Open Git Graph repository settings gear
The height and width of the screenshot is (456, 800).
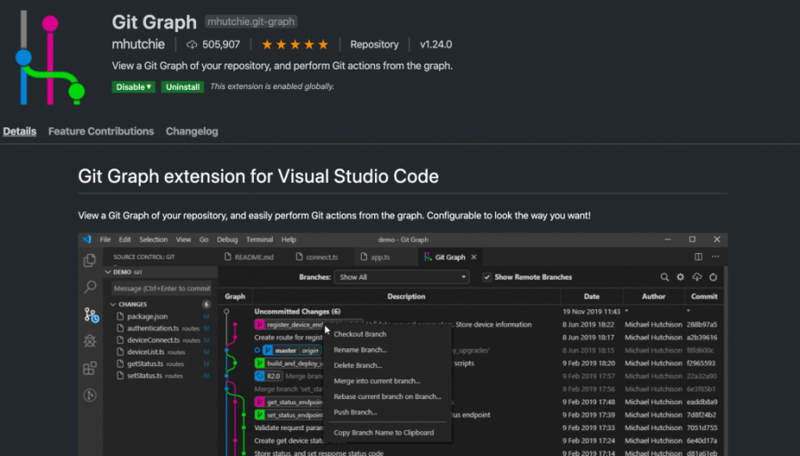(681, 277)
